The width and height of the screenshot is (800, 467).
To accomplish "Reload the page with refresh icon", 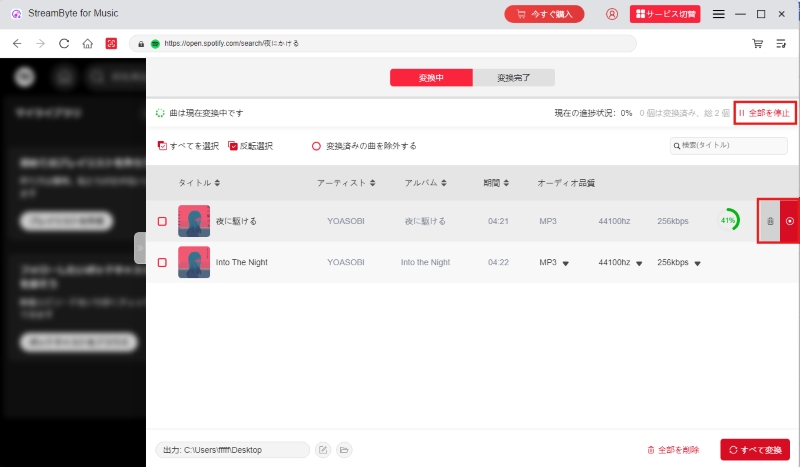I will [x=64, y=44].
